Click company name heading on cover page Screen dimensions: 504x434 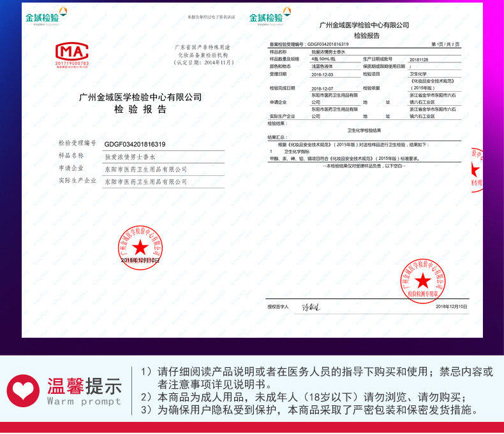140,97
